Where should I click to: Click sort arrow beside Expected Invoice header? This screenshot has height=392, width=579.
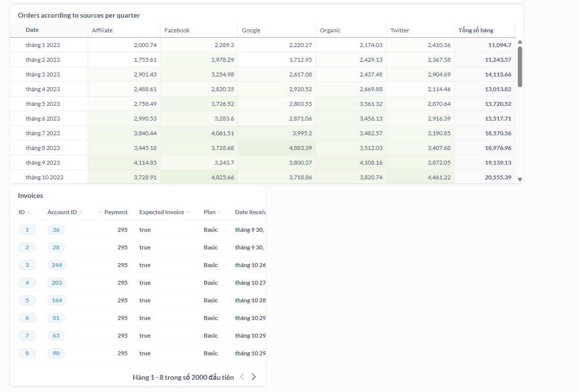(x=188, y=213)
